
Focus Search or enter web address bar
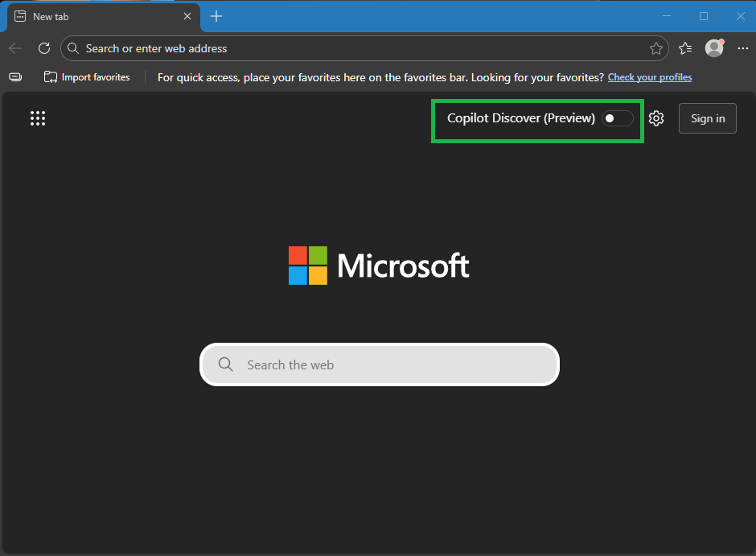click(364, 48)
